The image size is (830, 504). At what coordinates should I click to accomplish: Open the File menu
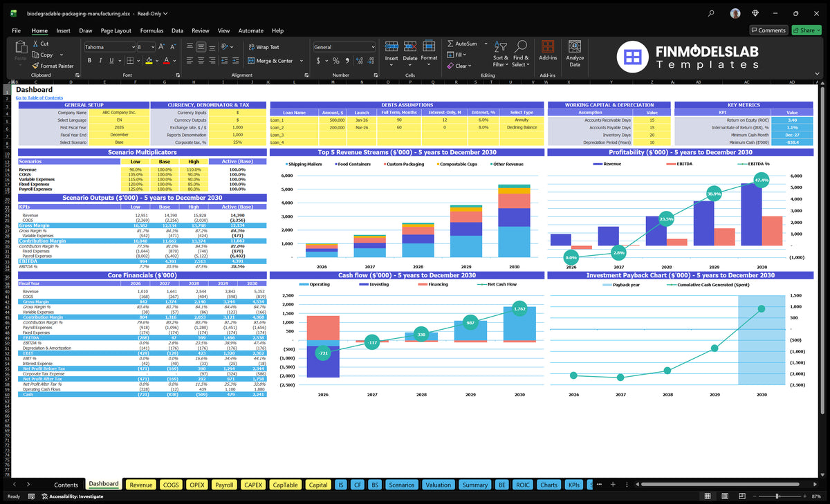16,30
